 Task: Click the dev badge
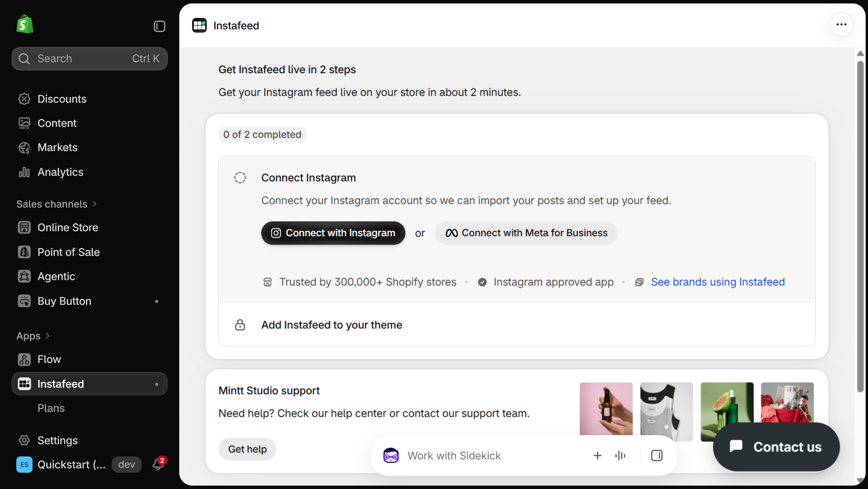click(126, 464)
